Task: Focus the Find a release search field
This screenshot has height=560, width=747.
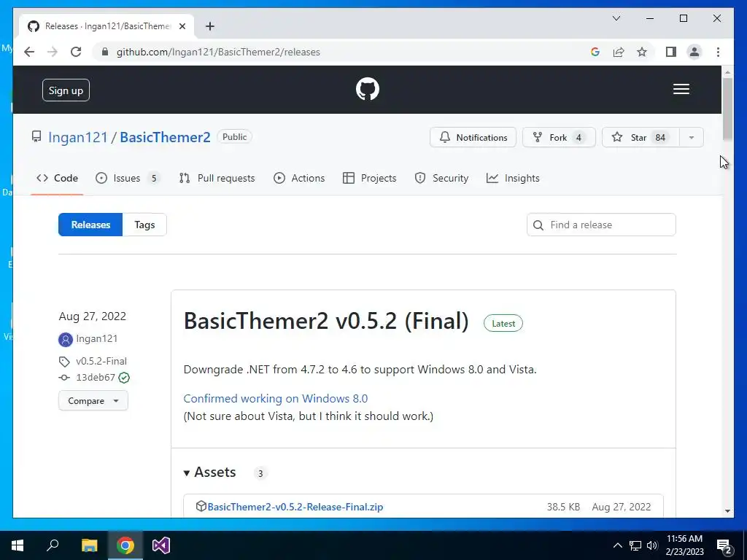Action: 601,225
